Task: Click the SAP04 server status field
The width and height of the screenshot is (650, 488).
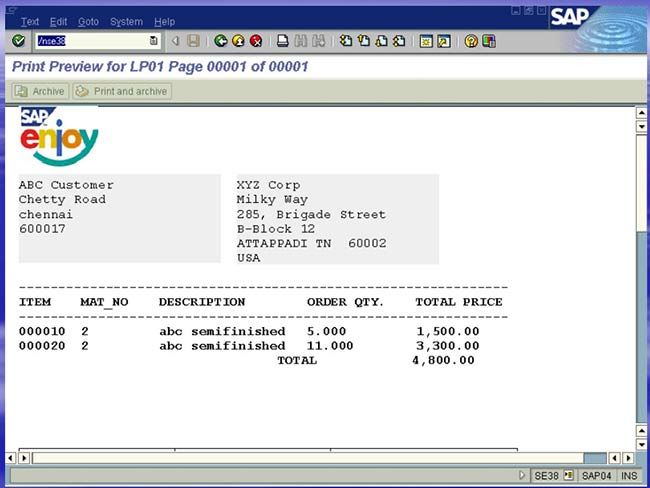Action: click(x=597, y=476)
